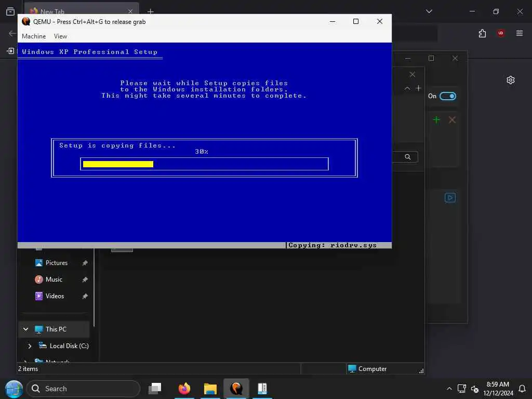Image resolution: width=532 pixels, height=399 pixels.
Task: Click the navigation pane scrollbar in Explorer
Action: (x=94, y=288)
